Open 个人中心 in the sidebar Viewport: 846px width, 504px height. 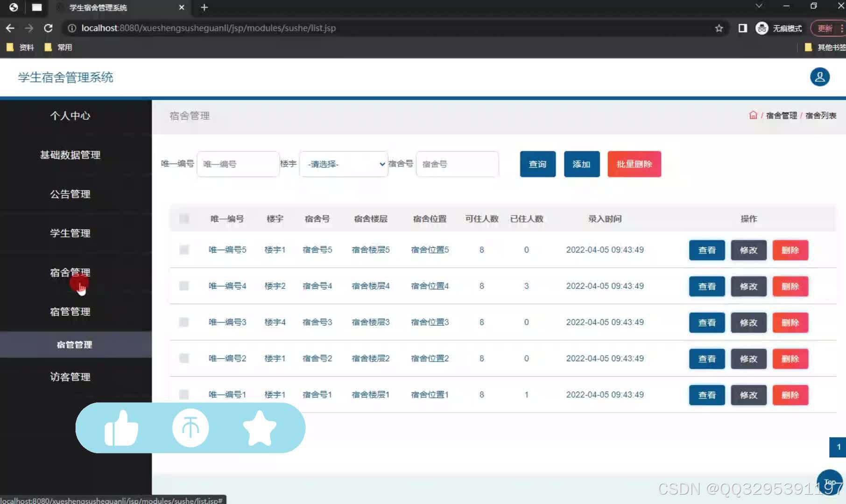pos(70,115)
